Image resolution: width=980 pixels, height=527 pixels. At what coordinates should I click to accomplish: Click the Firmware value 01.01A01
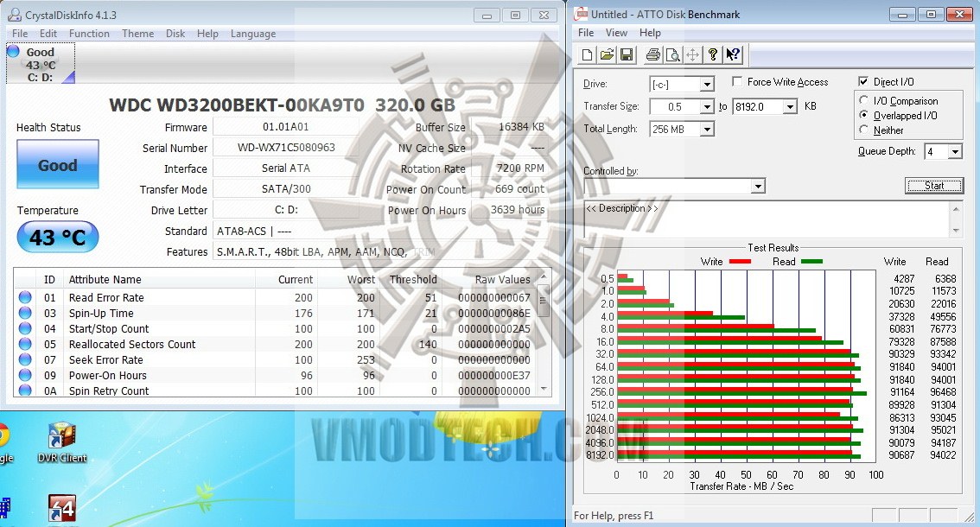pyautogui.click(x=286, y=127)
